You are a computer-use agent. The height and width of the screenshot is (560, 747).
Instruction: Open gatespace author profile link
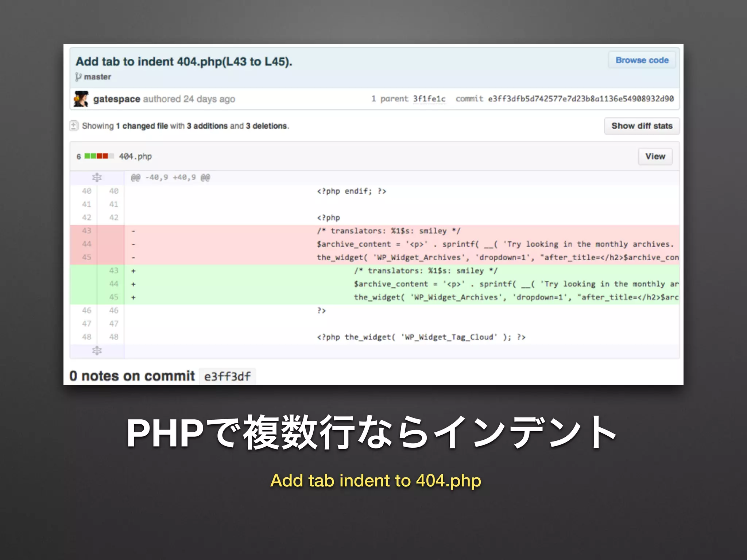coord(116,99)
